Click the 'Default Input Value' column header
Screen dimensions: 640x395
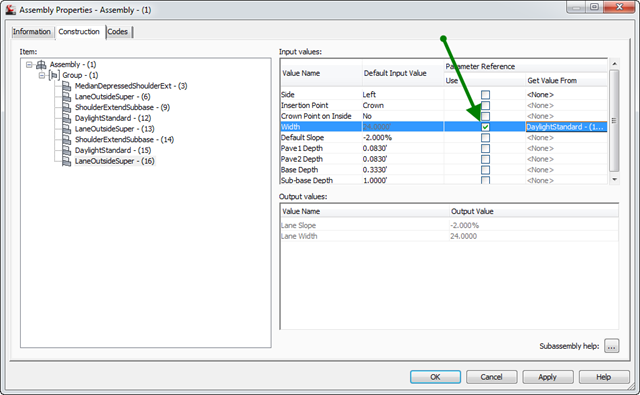tap(403, 73)
